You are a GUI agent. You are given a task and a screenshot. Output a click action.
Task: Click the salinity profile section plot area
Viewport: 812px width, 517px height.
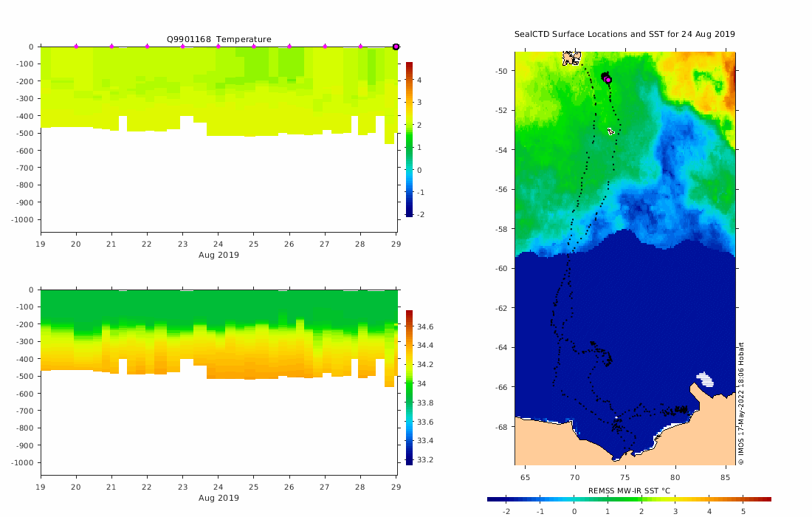219,383
